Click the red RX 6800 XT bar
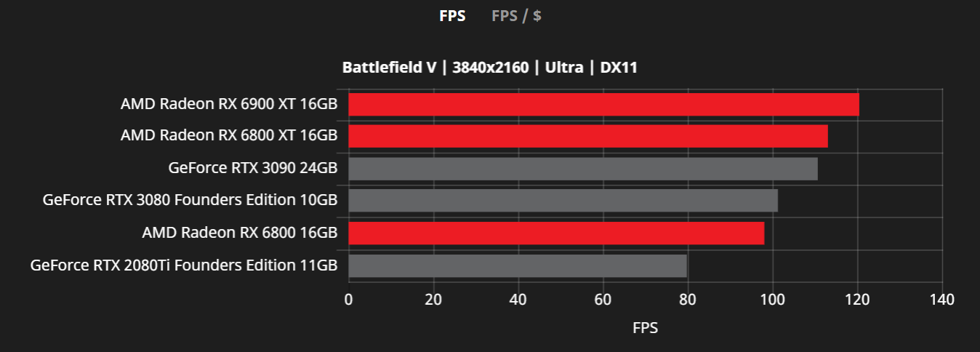The height and width of the screenshot is (352, 980). coord(587,136)
